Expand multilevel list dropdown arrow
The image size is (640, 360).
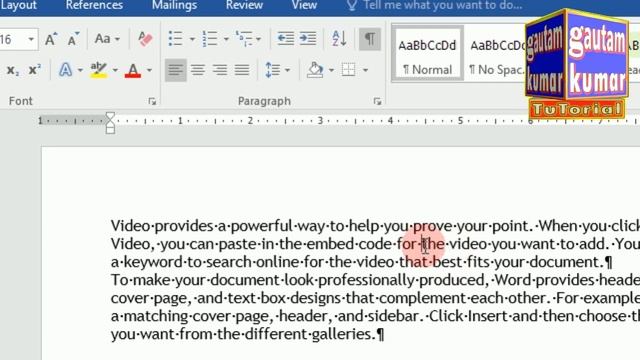(258, 40)
